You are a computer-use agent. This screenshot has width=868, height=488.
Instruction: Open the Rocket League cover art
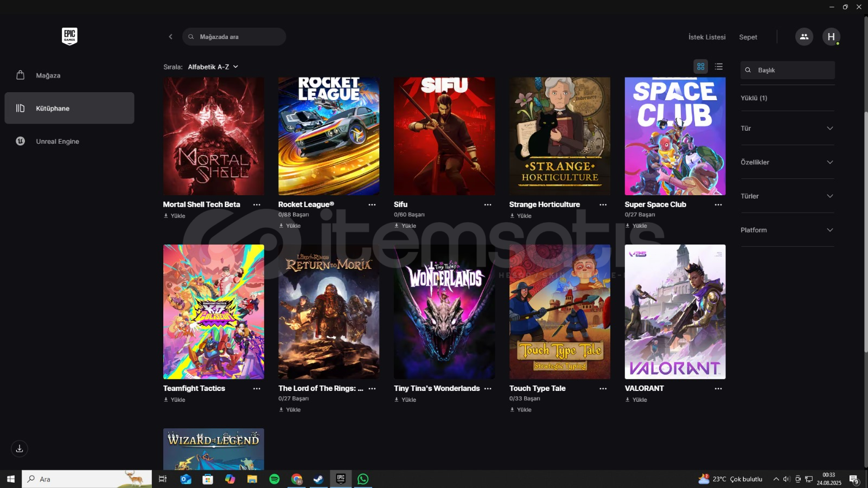click(329, 136)
